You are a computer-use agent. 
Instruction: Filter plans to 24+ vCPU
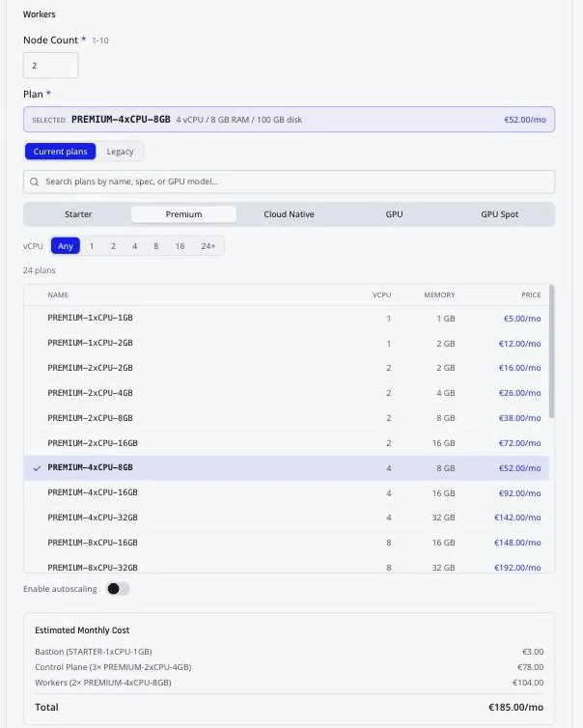click(208, 246)
